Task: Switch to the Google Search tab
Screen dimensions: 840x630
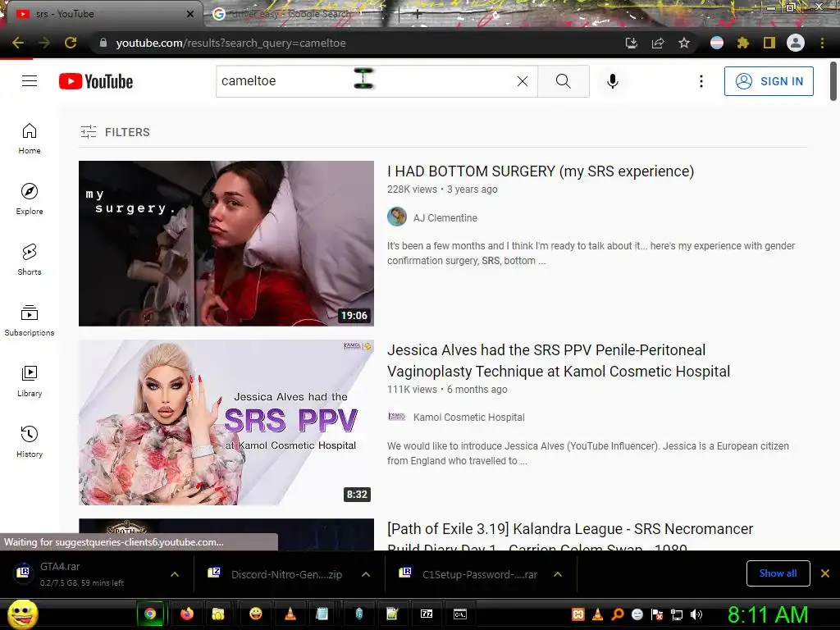Action: pos(292,14)
